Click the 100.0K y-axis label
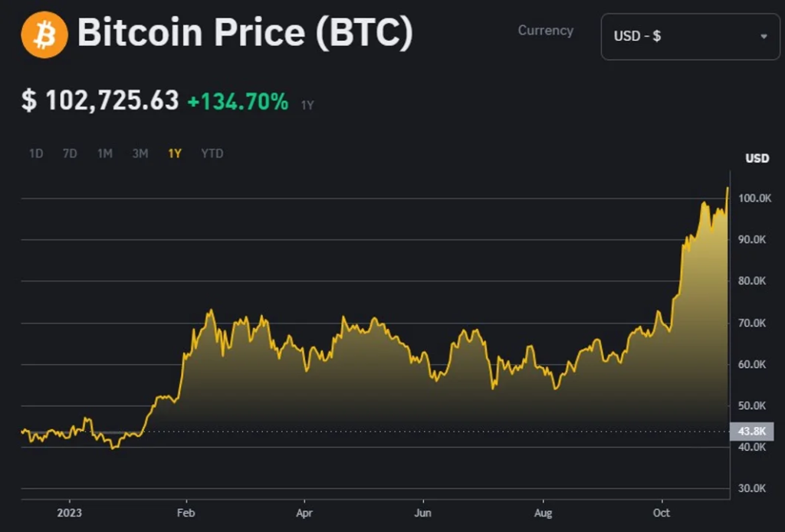This screenshot has width=785, height=532. 754,199
